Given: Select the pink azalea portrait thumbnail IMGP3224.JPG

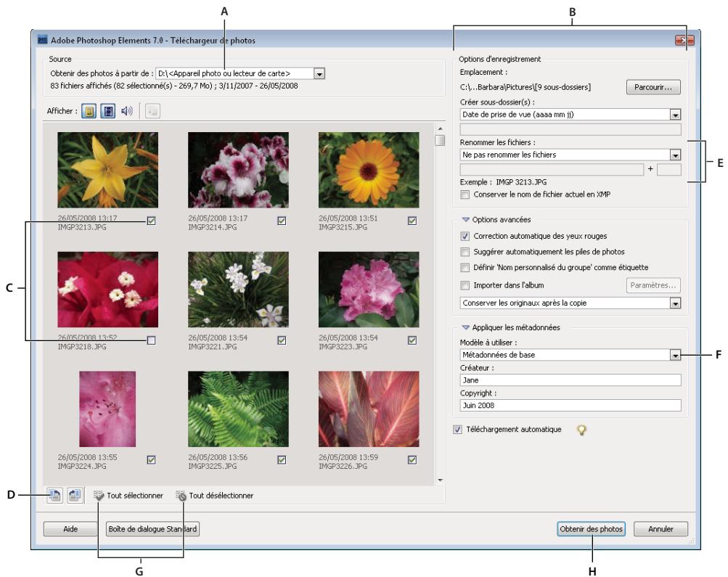Looking at the screenshot, I should [x=107, y=409].
